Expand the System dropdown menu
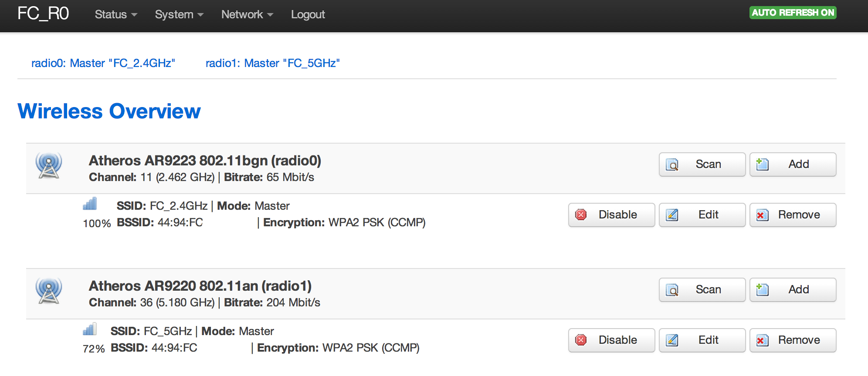The image size is (868, 376). [x=179, y=14]
